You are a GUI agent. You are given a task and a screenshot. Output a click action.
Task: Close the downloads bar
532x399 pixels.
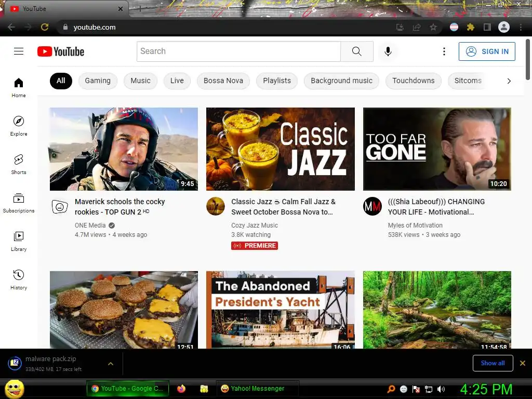tap(523, 363)
